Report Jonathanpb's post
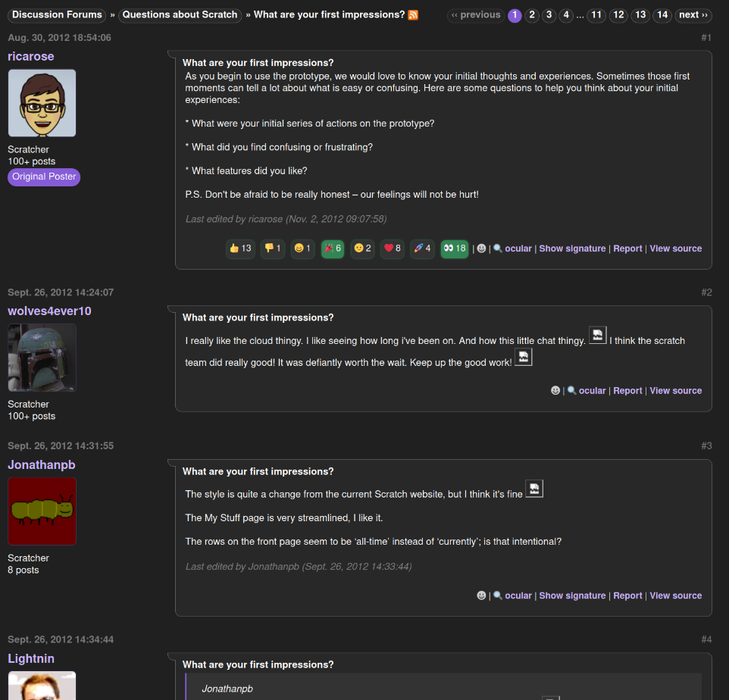The height and width of the screenshot is (700, 729). pos(627,596)
